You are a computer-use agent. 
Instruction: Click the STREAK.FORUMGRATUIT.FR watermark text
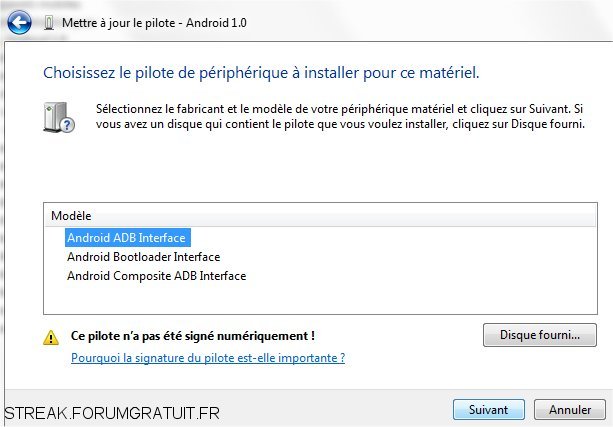pyautogui.click(x=112, y=413)
